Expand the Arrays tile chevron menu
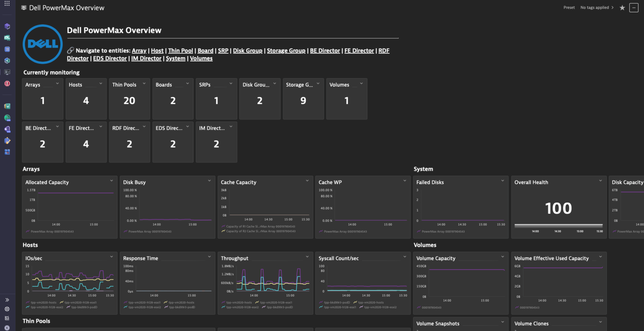 coord(58,83)
